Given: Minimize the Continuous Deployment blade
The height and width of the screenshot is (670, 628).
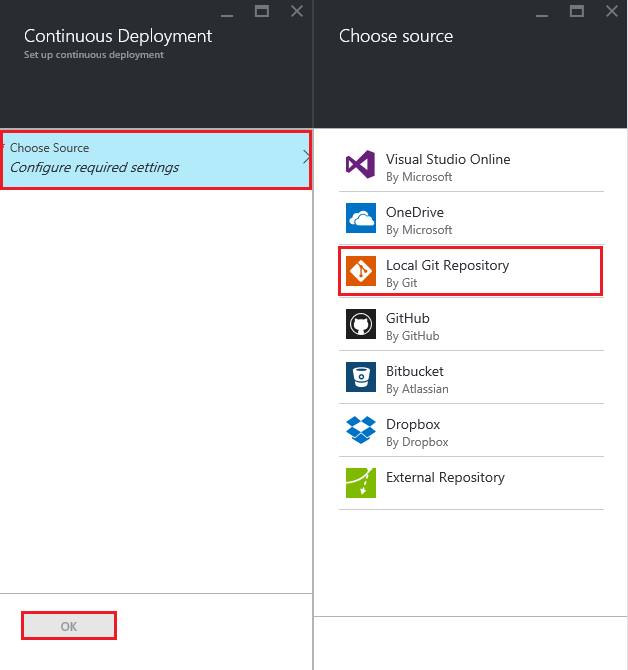Looking at the screenshot, I should coord(227,15).
